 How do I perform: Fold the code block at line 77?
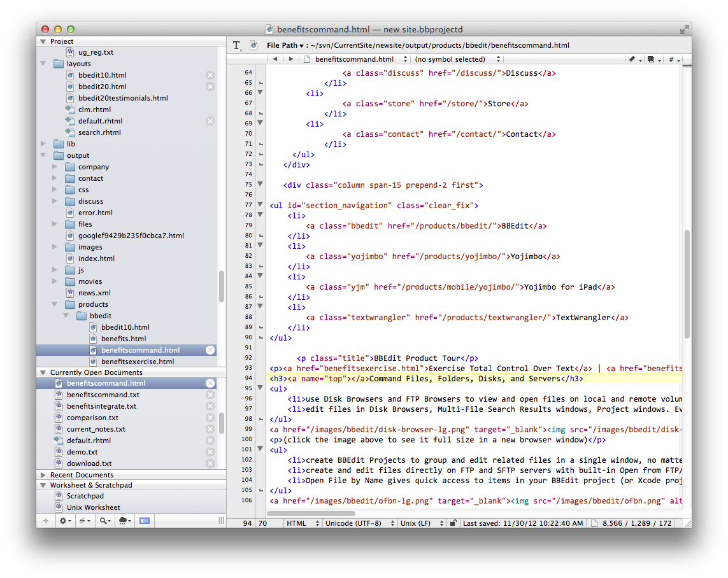[261, 204]
